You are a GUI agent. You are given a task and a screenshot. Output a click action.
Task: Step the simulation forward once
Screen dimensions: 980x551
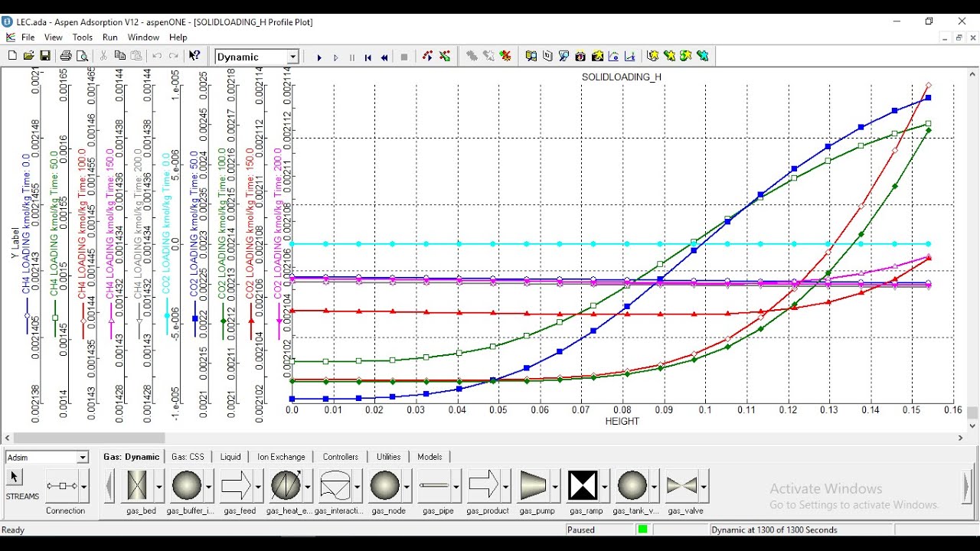tap(335, 57)
